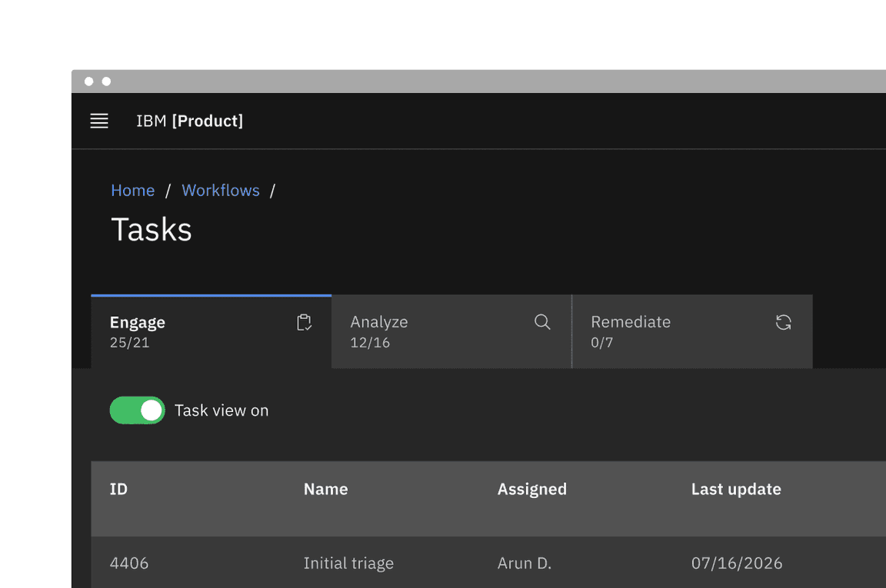Open the Initial triage task name
This screenshot has height=588, width=886.
coord(348,563)
